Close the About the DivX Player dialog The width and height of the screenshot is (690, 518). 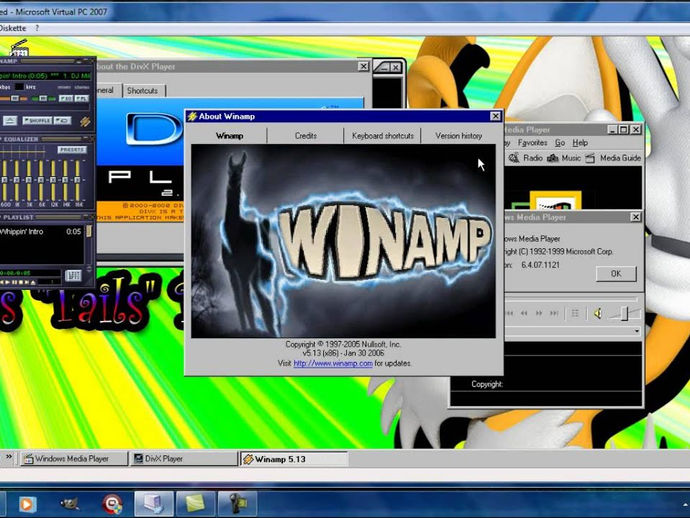click(363, 66)
